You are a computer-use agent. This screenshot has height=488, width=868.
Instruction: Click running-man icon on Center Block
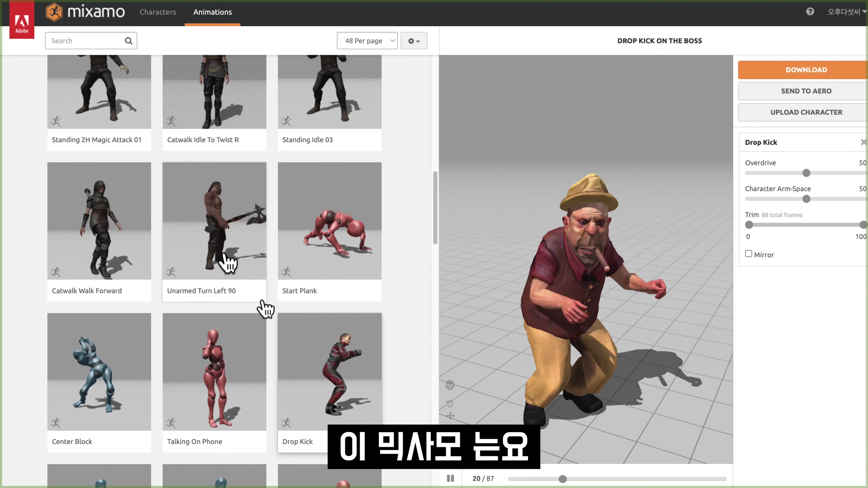point(56,423)
